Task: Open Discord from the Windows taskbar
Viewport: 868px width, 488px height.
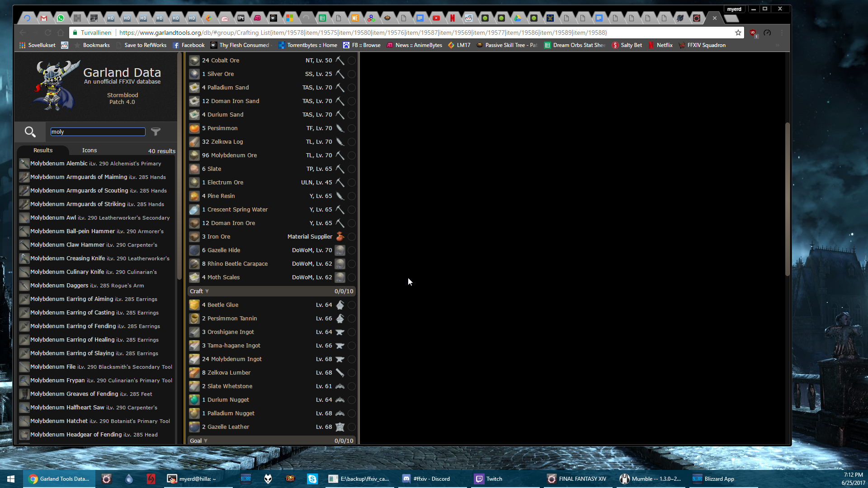Action: click(426, 479)
